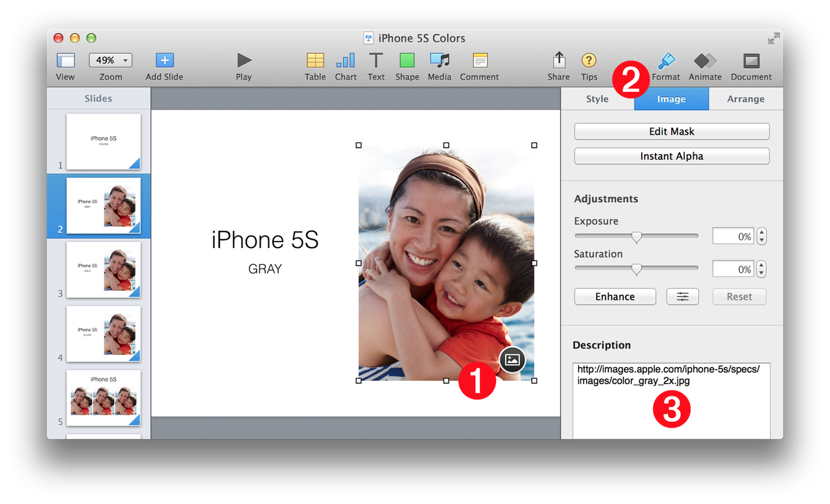
Task: Click the document icon in title bar
Action: coord(369,38)
